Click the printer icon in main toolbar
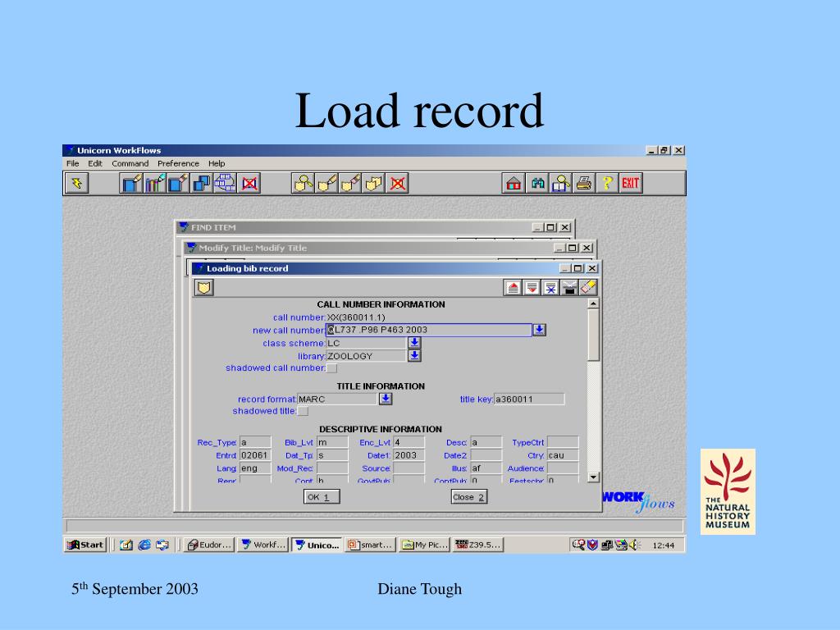Image resolution: width=840 pixels, height=630 pixels. click(584, 183)
